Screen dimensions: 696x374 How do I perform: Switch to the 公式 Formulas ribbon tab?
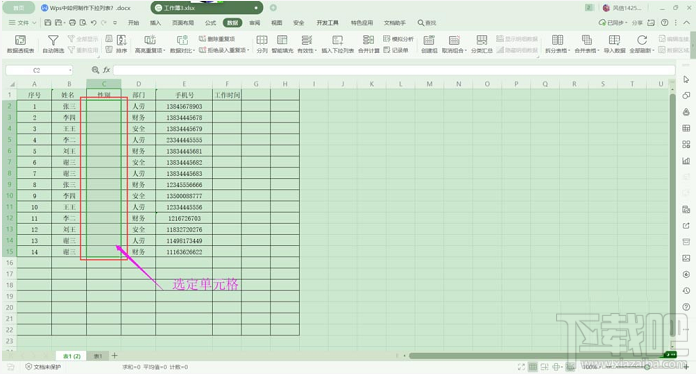pyautogui.click(x=210, y=23)
